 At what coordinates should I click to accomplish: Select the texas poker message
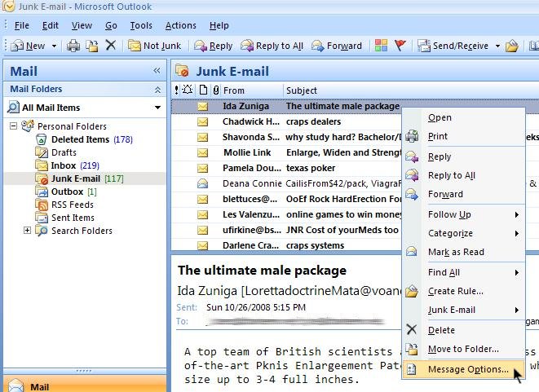pyautogui.click(x=286, y=168)
